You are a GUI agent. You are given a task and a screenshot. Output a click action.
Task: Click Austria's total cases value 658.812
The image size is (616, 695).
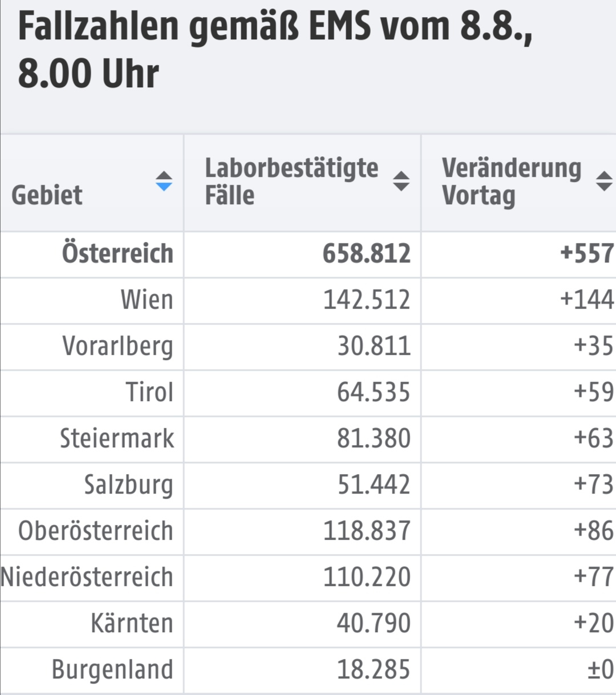(x=367, y=254)
